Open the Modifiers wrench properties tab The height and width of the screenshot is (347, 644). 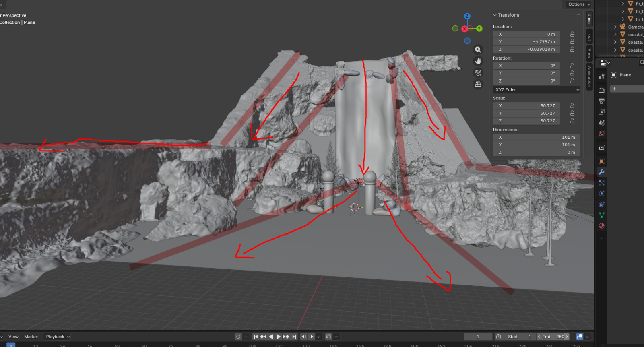pyautogui.click(x=602, y=172)
